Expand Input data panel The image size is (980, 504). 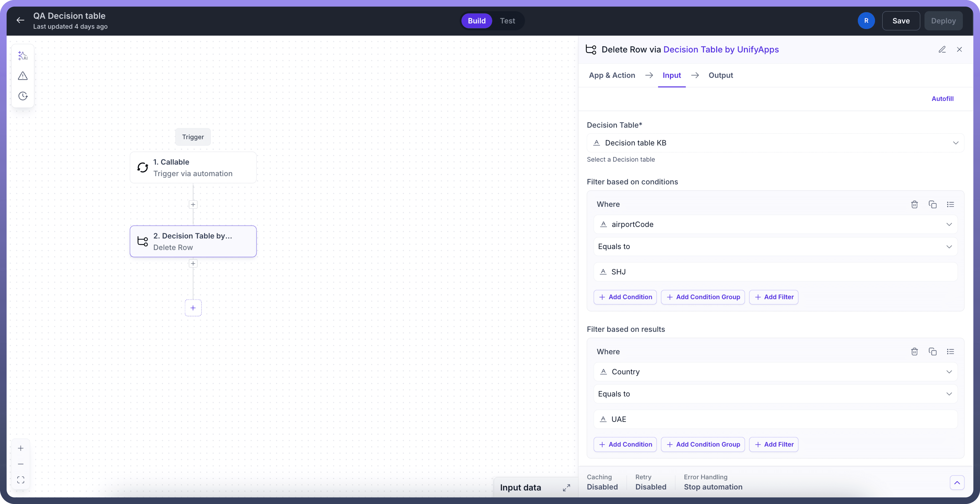566,488
